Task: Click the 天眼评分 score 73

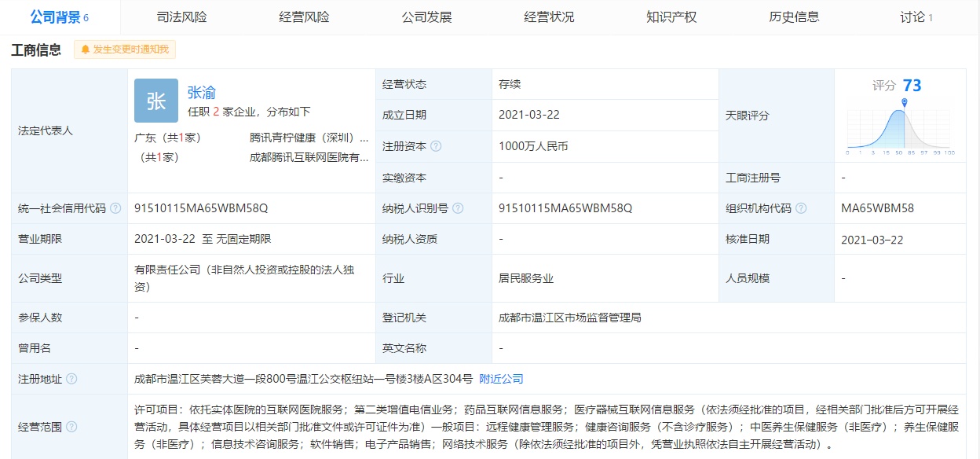Action: coord(912,85)
